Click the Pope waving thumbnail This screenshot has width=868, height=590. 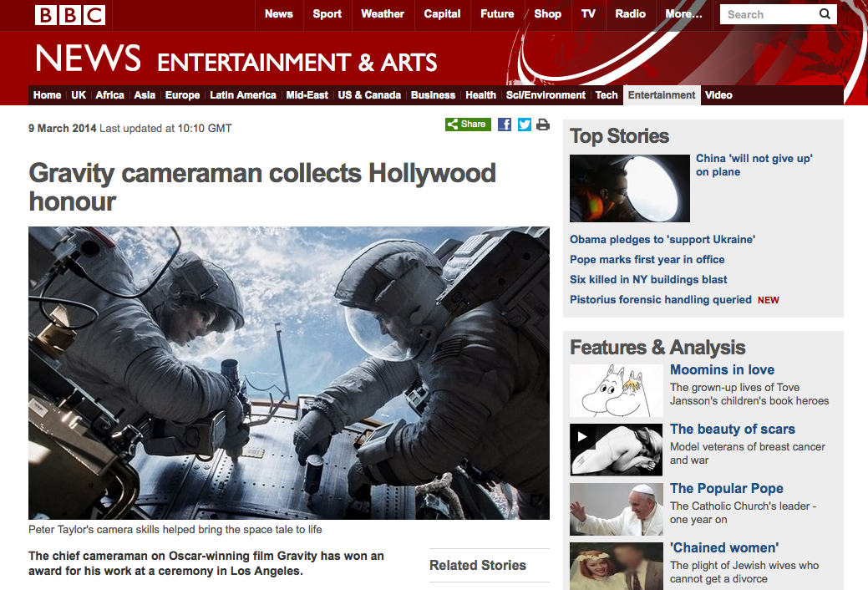[x=617, y=509]
